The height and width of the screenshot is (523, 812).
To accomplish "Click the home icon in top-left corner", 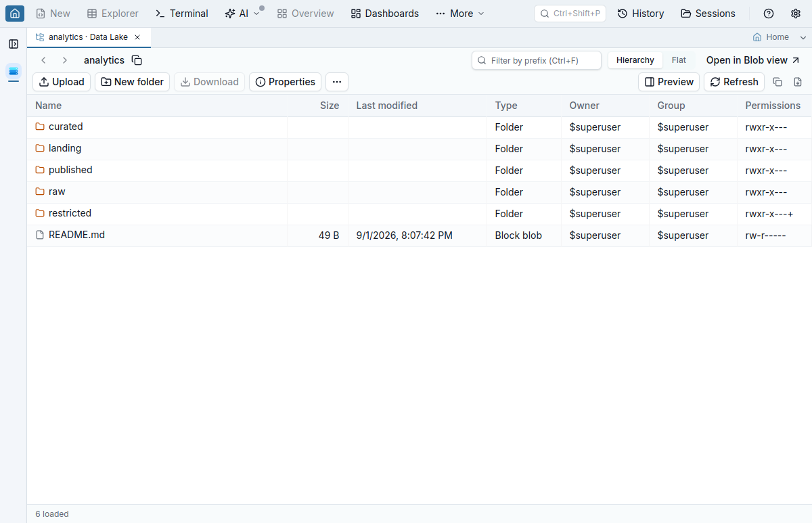I will point(15,14).
